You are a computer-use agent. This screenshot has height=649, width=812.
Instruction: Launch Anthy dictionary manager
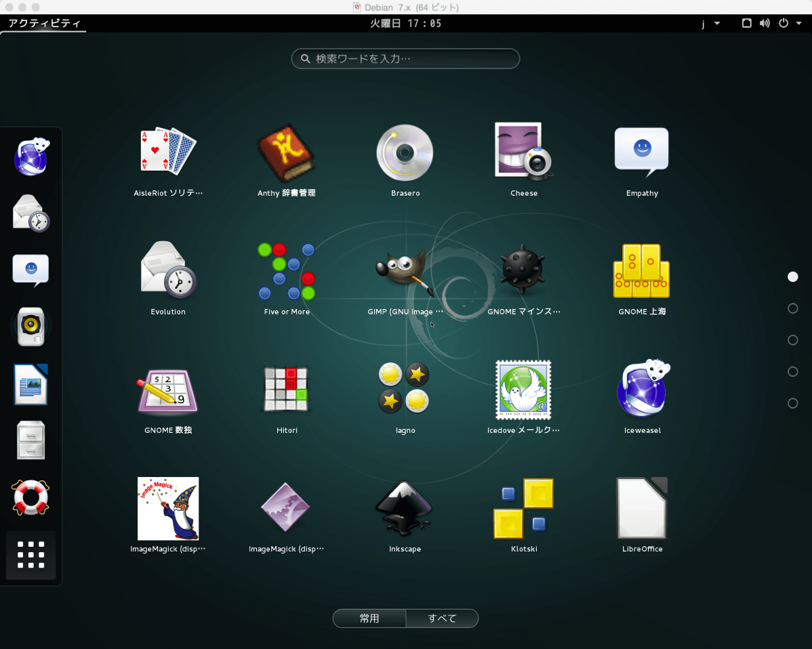click(x=287, y=161)
